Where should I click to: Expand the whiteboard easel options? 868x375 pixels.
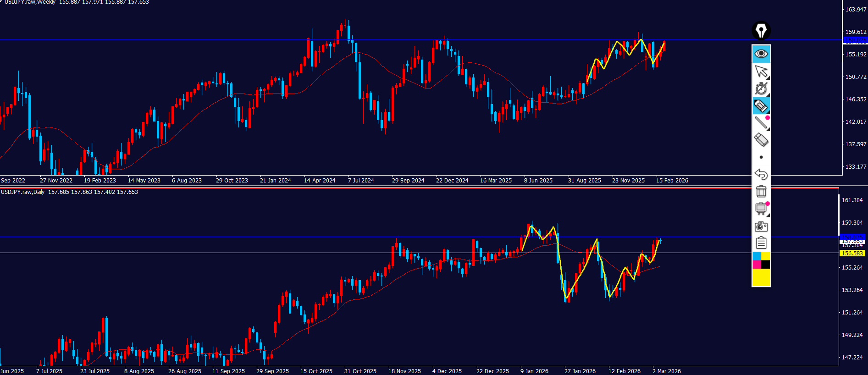[x=761, y=209]
